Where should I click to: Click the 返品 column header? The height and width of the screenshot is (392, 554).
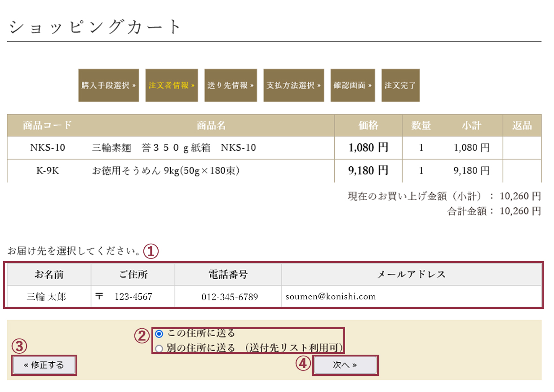[x=522, y=125]
